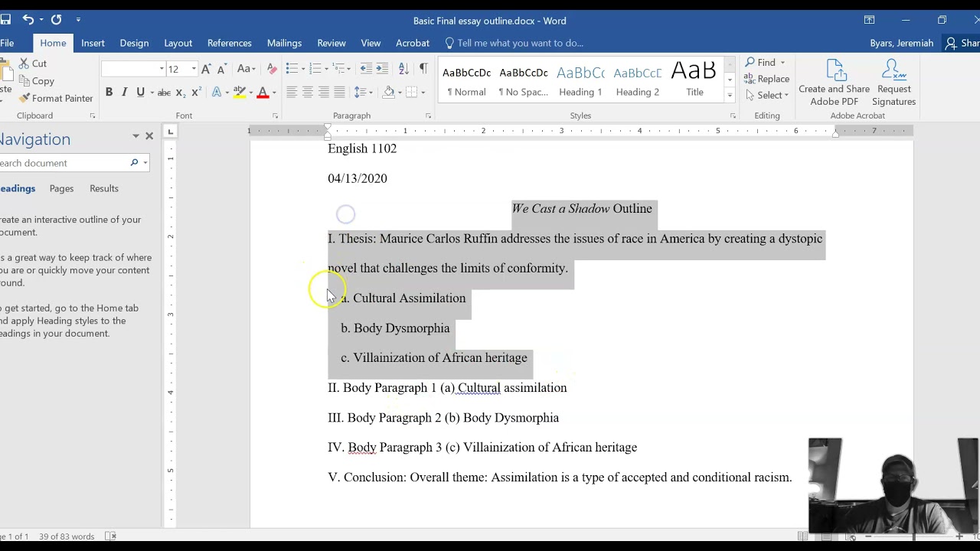Viewport: 980px width, 551px height.
Task: Click Decrease Indent icon
Action: tap(366, 69)
